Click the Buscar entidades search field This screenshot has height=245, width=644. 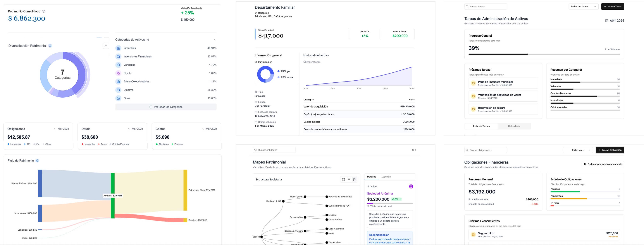click(274, 150)
